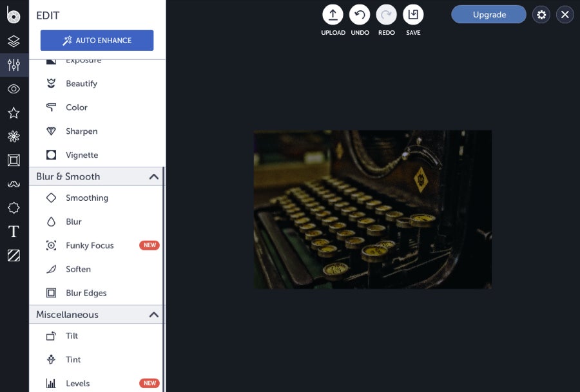The image size is (580, 392).
Task: Save the photo using Save icon
Action: click(413, 15)
